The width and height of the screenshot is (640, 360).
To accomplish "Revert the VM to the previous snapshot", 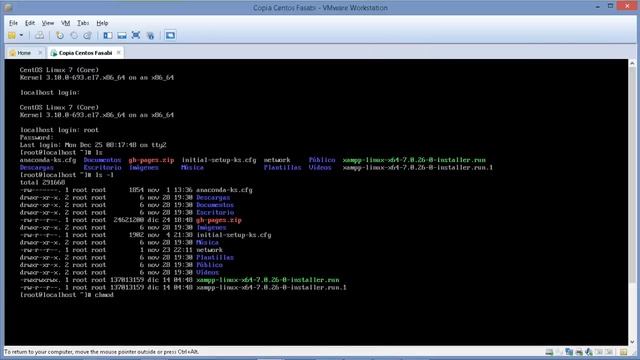I will [x=74, y=36].
